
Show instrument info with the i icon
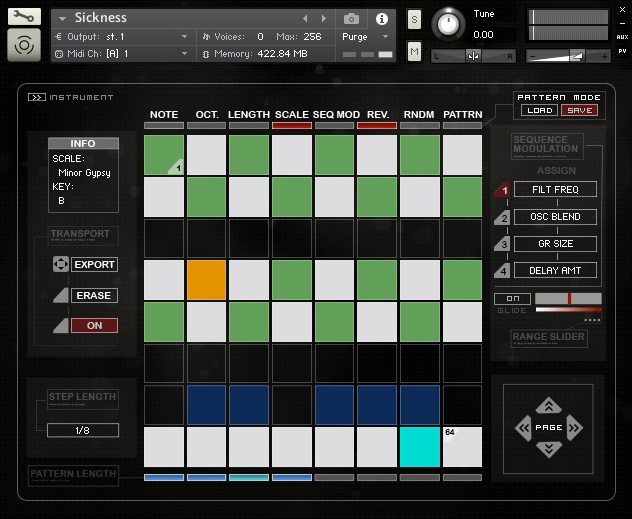[381, 19]
